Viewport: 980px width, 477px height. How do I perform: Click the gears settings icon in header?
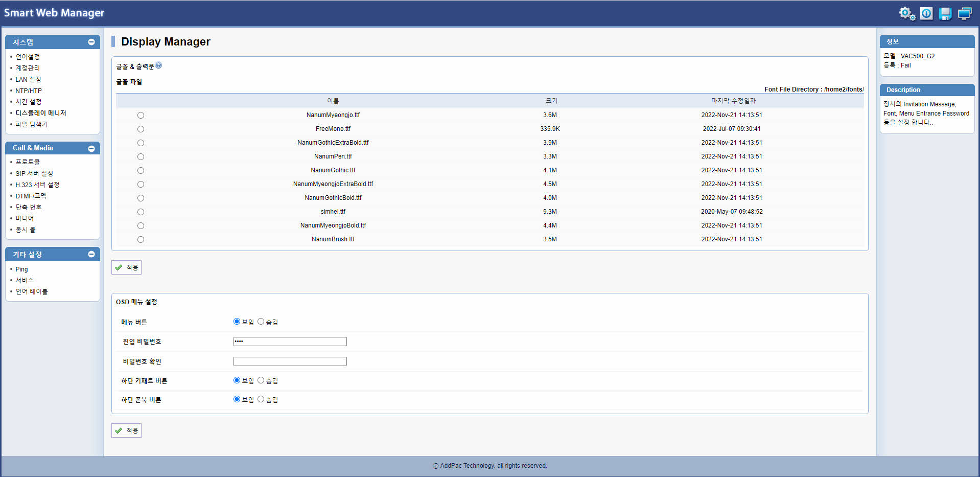pyautogui.click(x=907, y=13)
